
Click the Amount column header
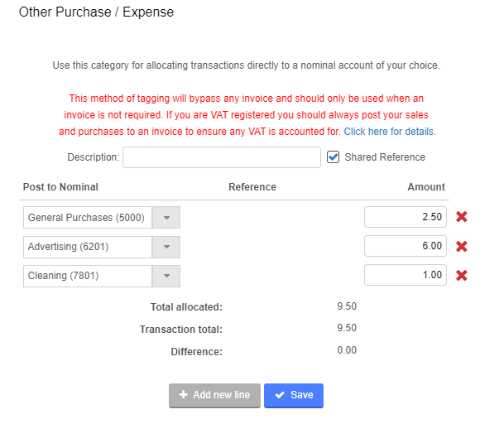pos(426,187)
